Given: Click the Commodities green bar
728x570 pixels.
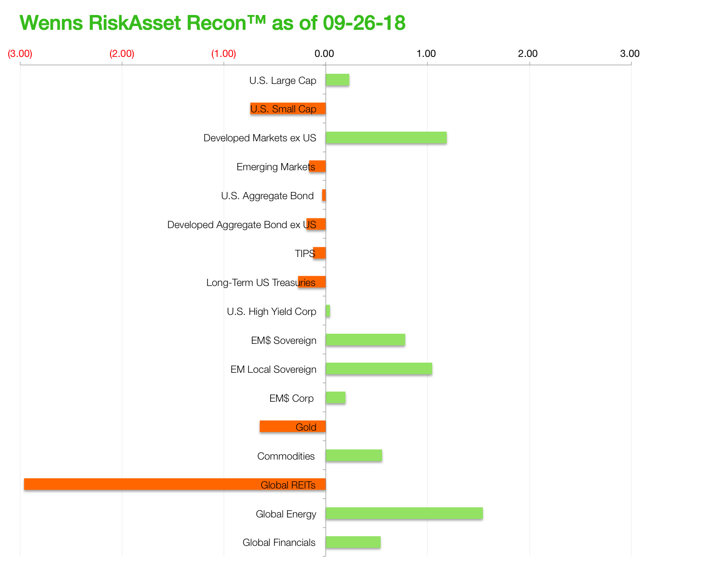Looking at the screenshot, I should pos(354,455).
